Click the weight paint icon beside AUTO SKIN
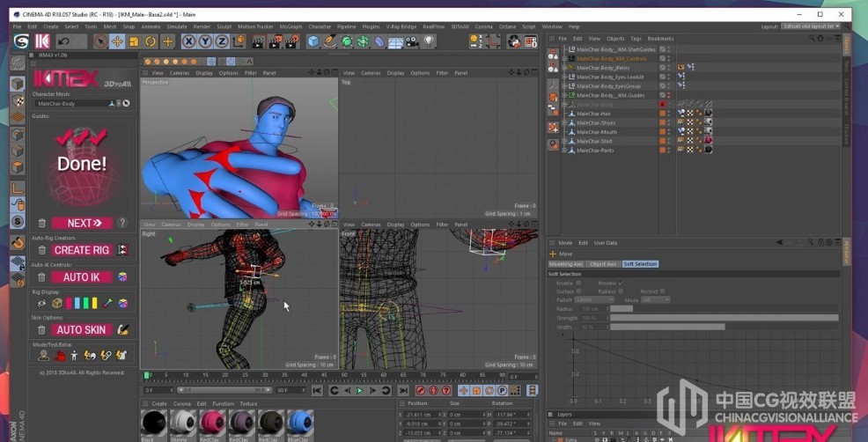 123,329
